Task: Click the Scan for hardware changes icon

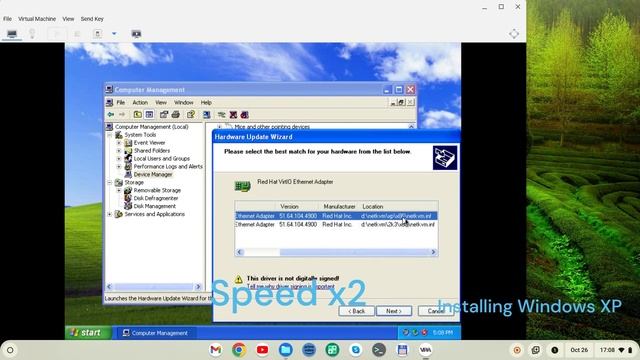Action: coord(207,115)
